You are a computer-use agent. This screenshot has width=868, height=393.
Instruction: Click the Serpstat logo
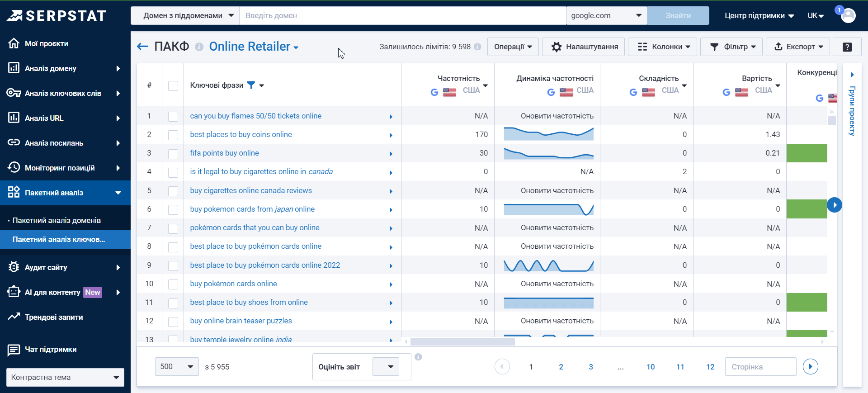coord(56,16)
